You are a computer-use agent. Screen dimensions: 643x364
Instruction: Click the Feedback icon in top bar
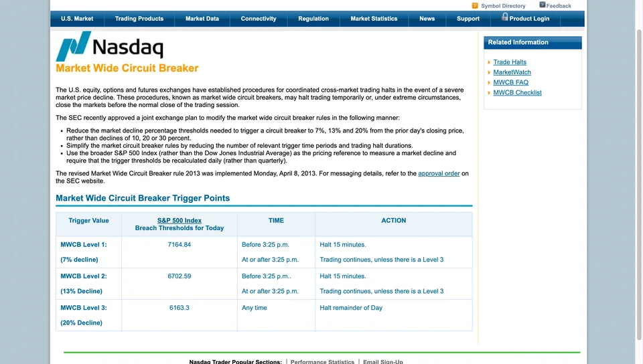pos(542,5)
